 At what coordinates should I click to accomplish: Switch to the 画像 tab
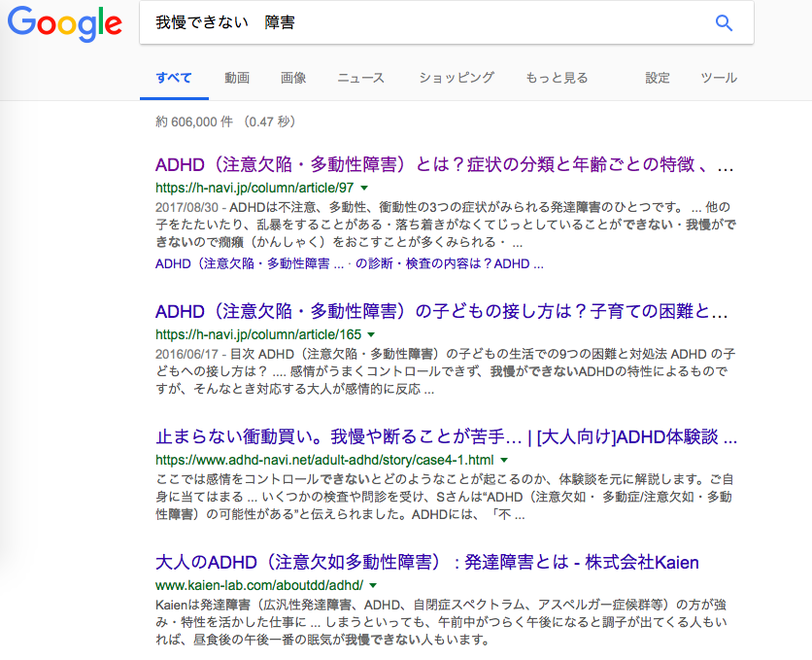[x=293, y=78]
